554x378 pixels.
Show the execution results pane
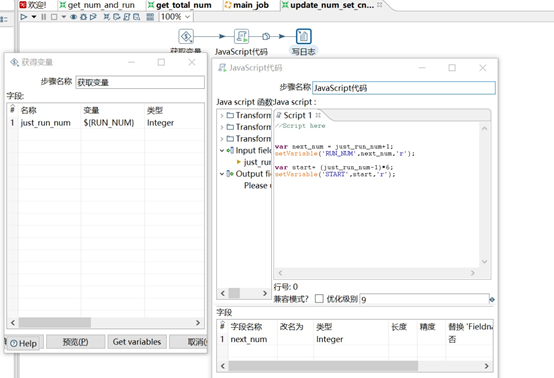[x=150, y=17]
